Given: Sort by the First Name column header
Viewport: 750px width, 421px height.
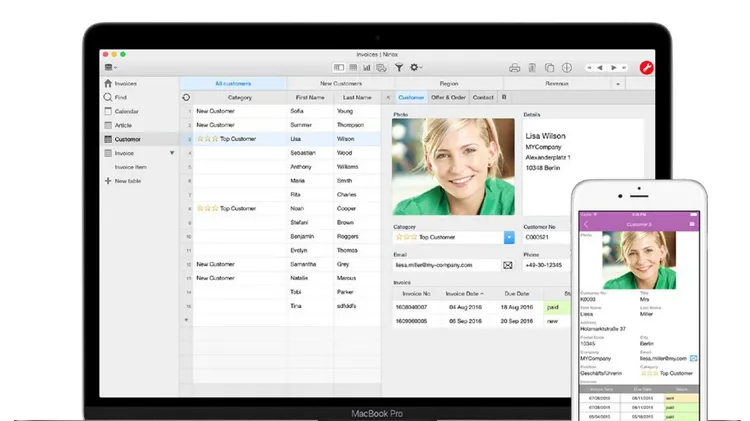Looking at the screenshot, I should (310, 97).
